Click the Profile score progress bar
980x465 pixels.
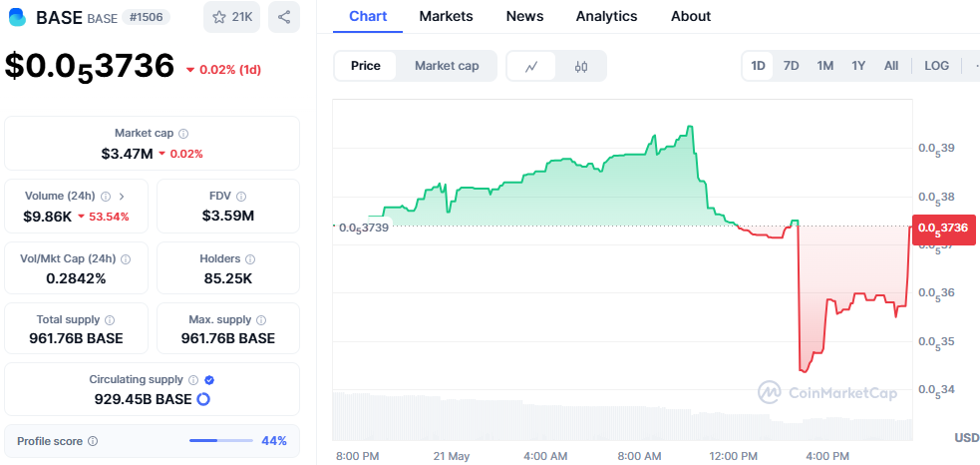coord(221,441)
